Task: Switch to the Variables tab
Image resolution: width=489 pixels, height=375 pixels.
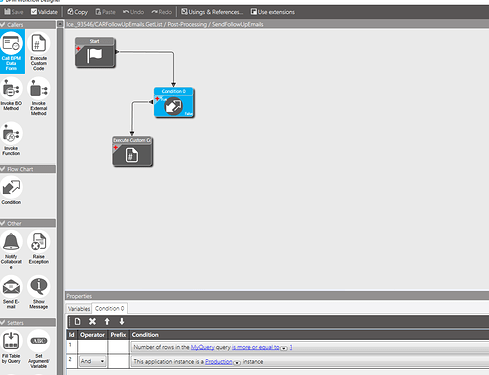Action: (x=79, y=309)
